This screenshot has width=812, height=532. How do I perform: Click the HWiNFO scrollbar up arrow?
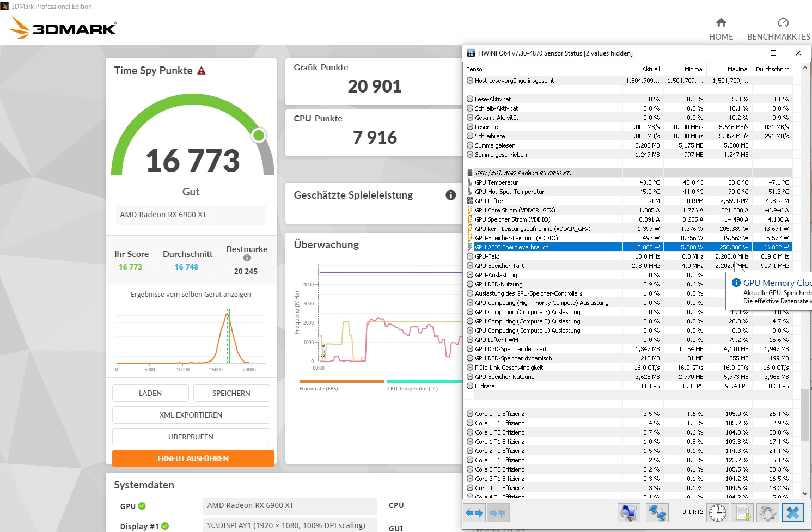[x=805, y=69]
